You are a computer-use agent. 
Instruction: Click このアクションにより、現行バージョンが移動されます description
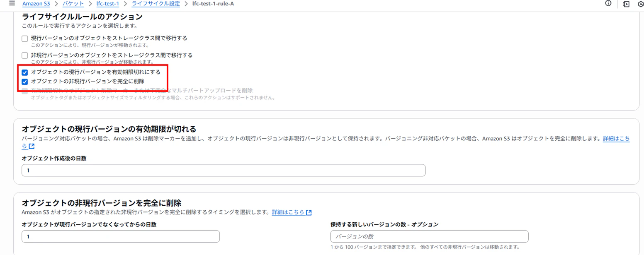(90, 45)
